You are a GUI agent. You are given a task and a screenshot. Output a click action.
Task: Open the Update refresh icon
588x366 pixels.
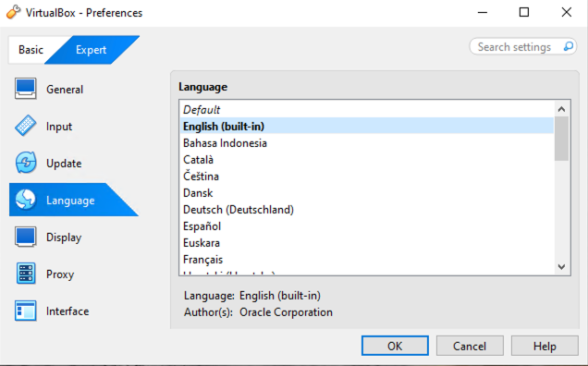point(26,163)
